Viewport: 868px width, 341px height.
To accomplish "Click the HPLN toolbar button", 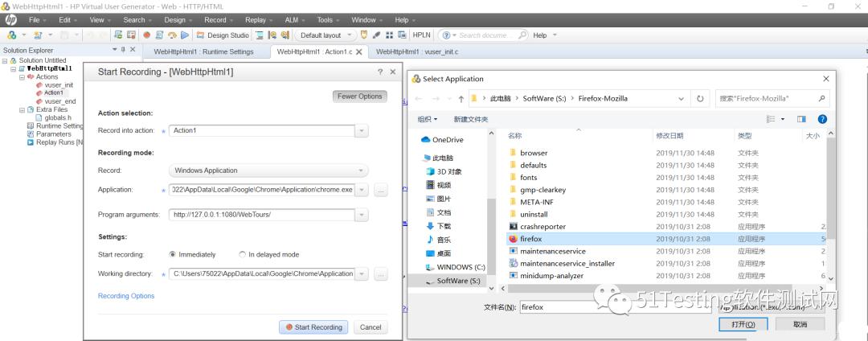I will 421,35.
